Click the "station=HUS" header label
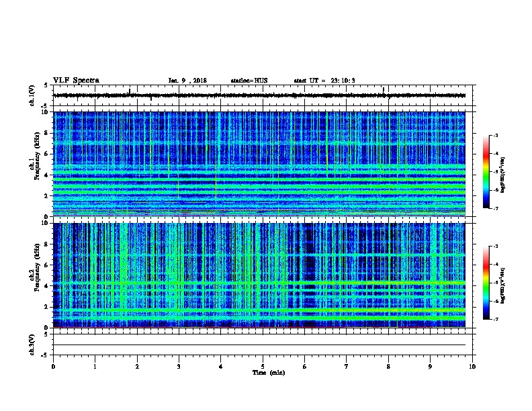Viewport: 532px width, 411px height. pyautogui.click(x=249, y=81)
